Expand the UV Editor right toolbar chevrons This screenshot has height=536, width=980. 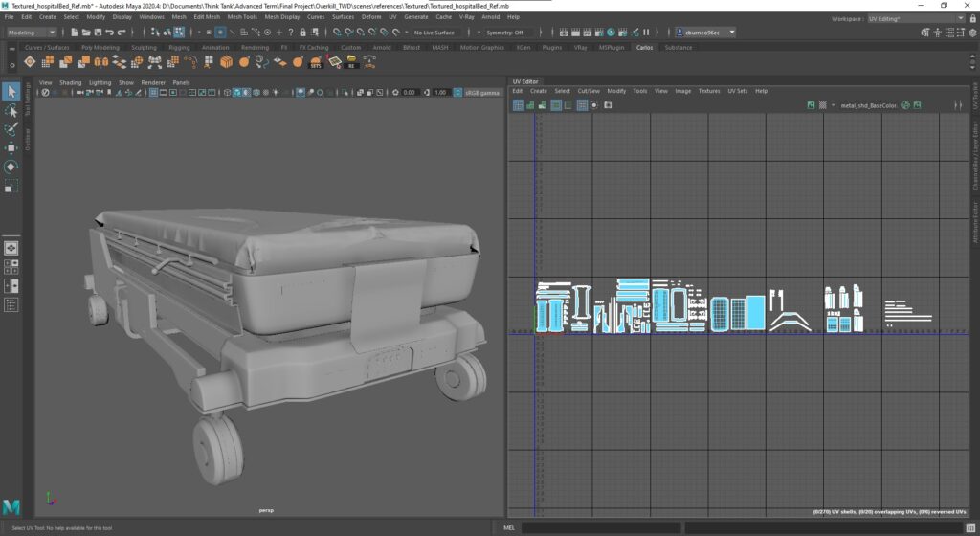(958, 105)
